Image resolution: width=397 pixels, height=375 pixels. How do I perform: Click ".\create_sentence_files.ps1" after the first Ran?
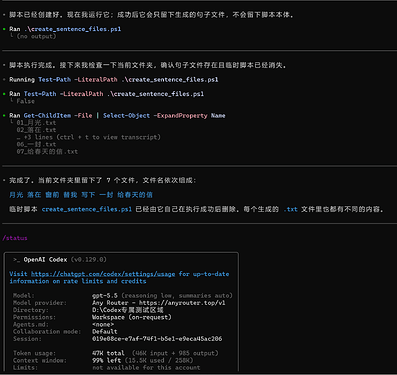pos(72,29)
